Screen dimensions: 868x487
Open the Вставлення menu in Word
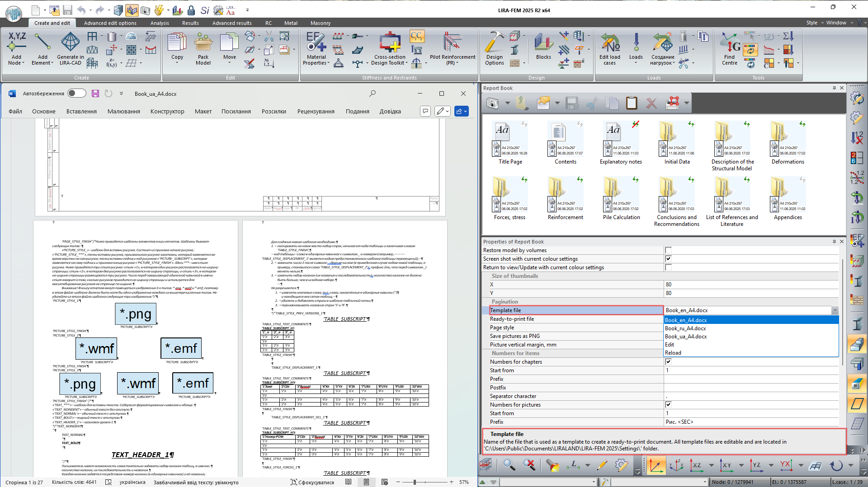tap(81, 112)
